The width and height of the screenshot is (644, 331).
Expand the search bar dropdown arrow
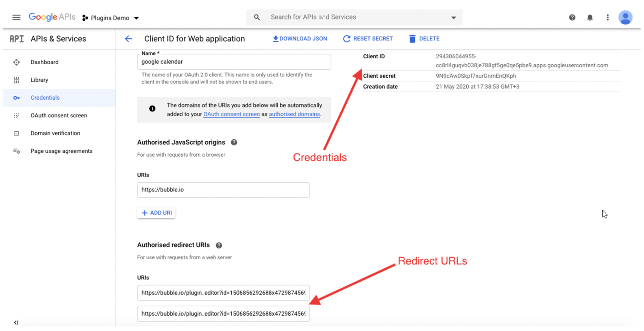click(453, 17)
